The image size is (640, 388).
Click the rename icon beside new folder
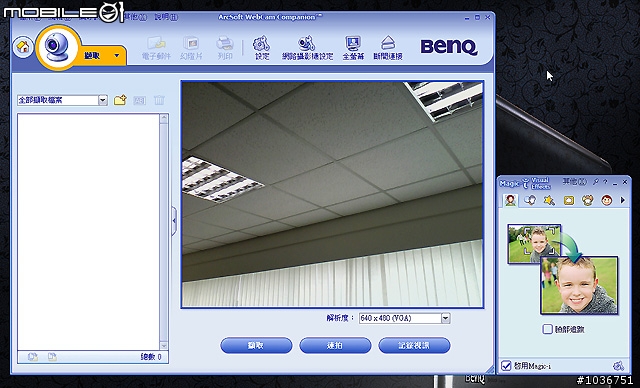140,100
